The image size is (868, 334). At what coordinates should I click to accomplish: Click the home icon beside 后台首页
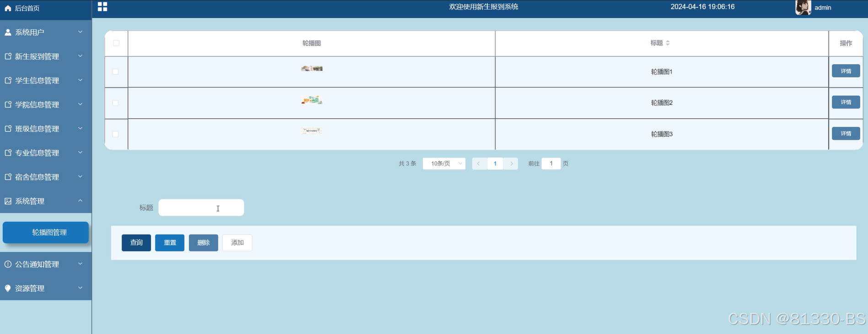8,8
